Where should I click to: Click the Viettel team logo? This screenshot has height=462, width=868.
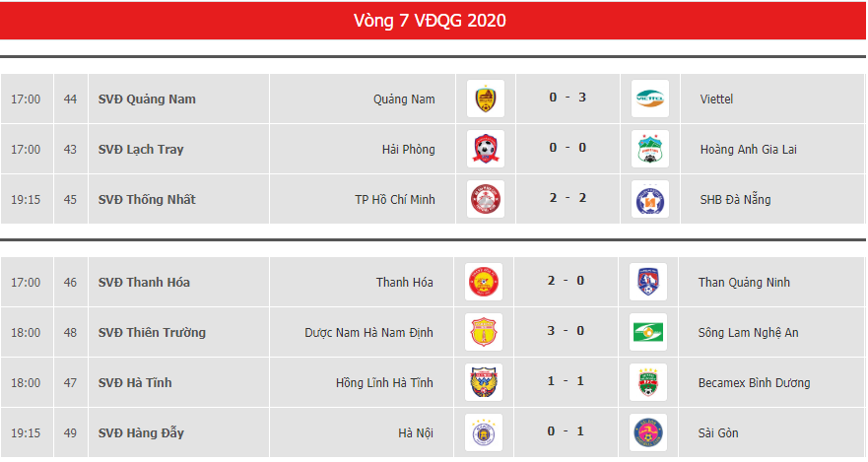point(650,99)
